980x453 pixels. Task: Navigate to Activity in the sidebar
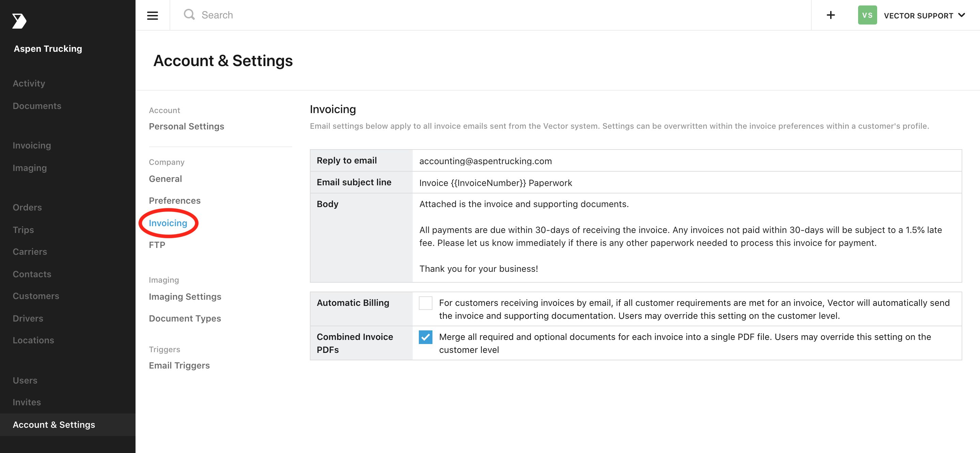point(29,83)
